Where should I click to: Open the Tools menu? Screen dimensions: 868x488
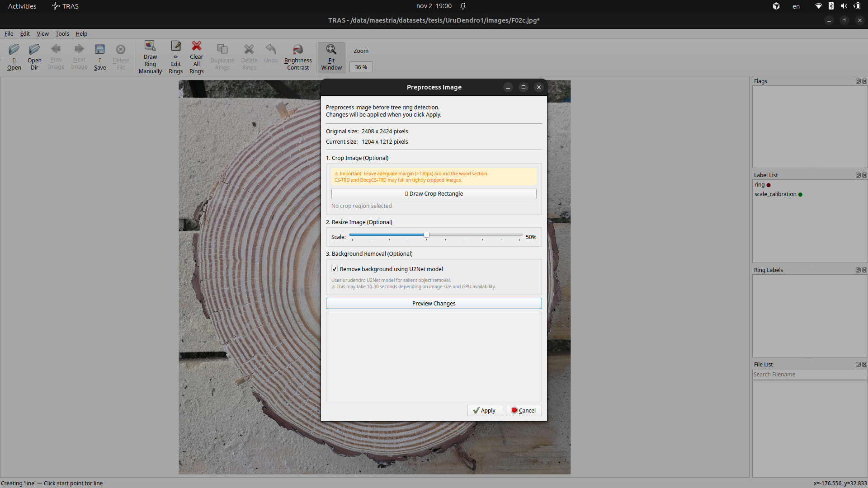[x=62, y=33]
